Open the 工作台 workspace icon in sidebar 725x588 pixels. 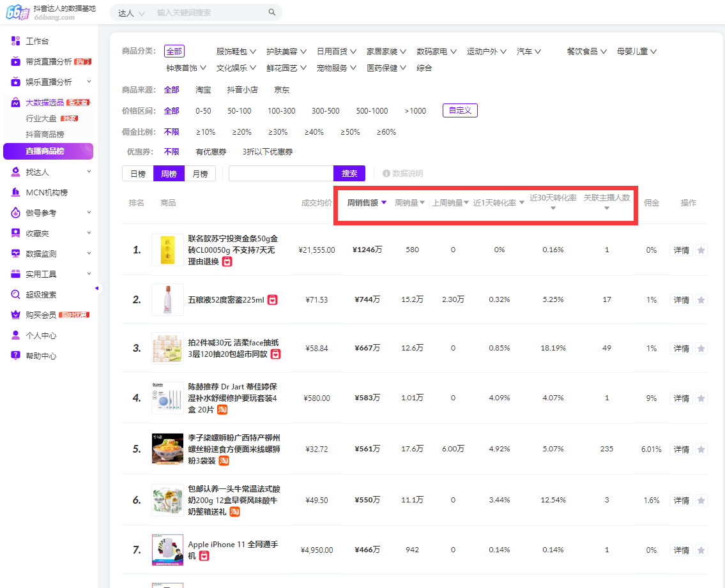(14, 41)
